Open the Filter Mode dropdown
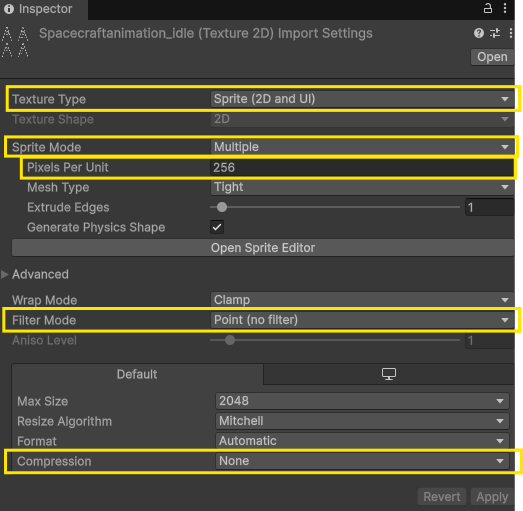This screenshot has height=511, width=523. click(x=362, y=320)
